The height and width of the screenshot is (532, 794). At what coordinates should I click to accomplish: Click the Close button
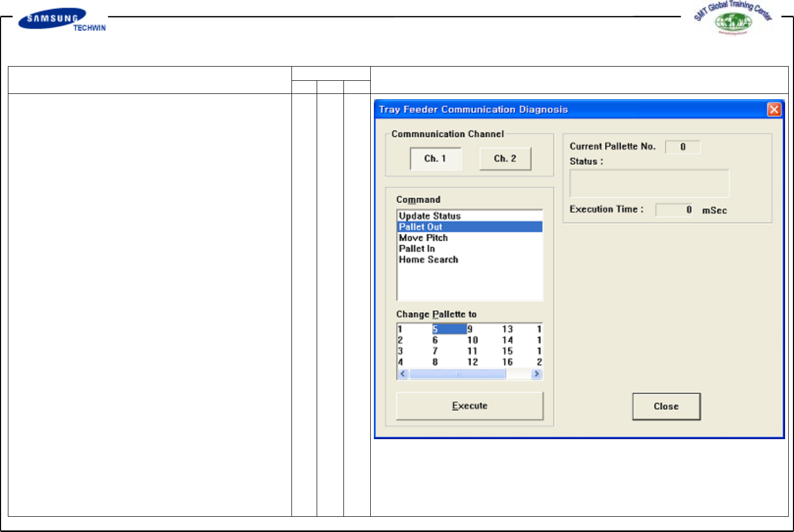(666, 406)
